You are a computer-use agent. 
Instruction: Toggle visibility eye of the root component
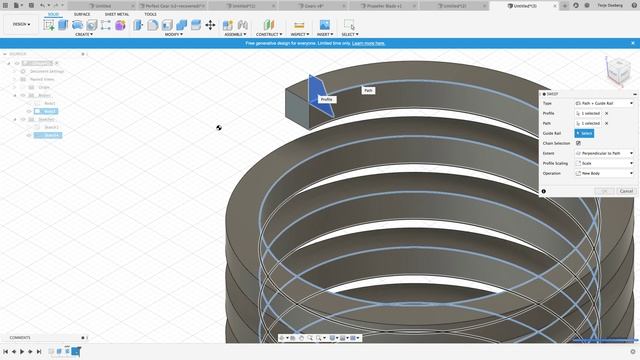pyautogui.click(x=17, y=63)
